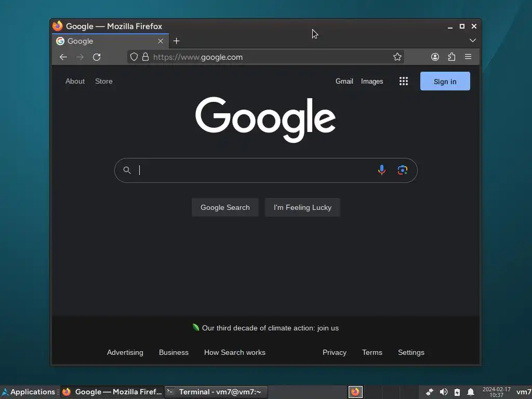Screen dimensions: 532x399
Task: Click Firefox logo in title bar
Action: [58, 26]
